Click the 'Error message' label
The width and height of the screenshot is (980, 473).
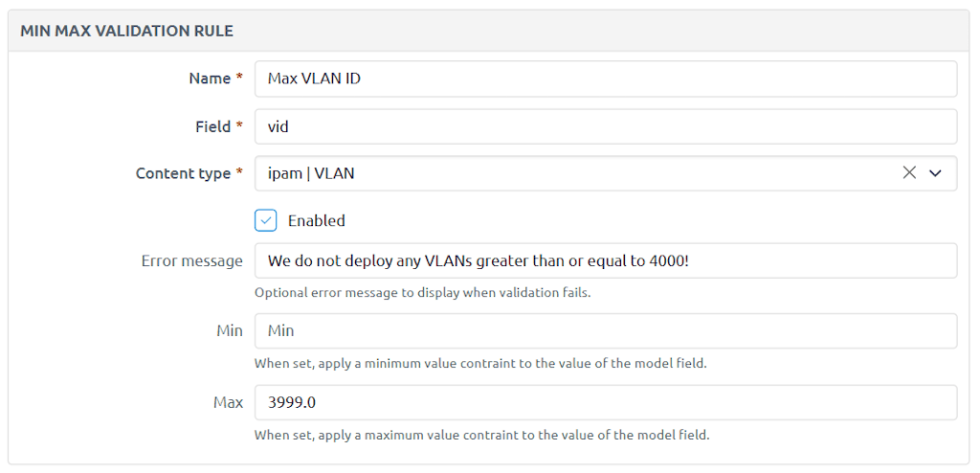191,260
